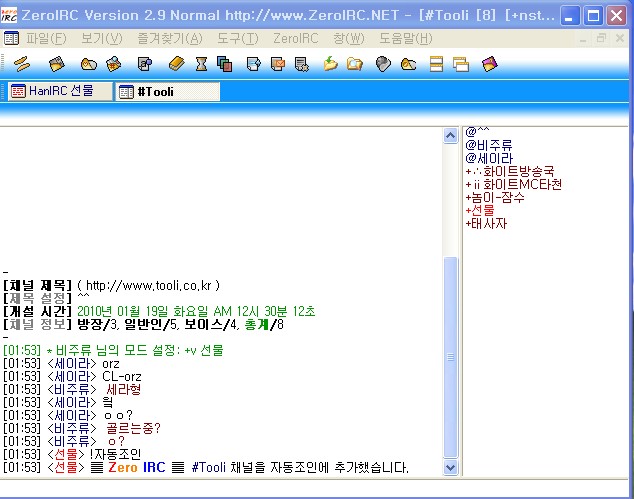This screenshot has height=499, width=634.
Task: Click the beige shell with prohibition sign icon
Action: pyautogui.click(x=408, y=64)
